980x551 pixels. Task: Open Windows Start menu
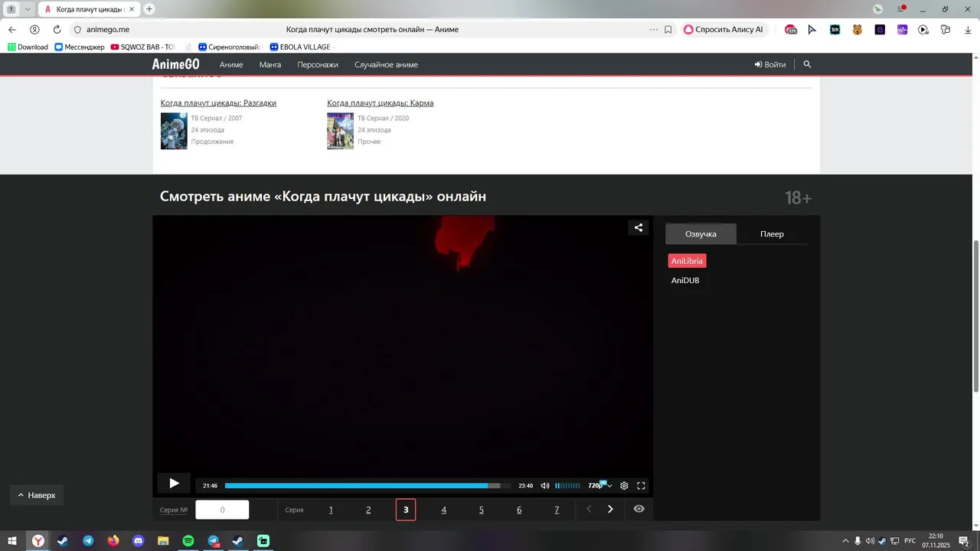(12, 541)
